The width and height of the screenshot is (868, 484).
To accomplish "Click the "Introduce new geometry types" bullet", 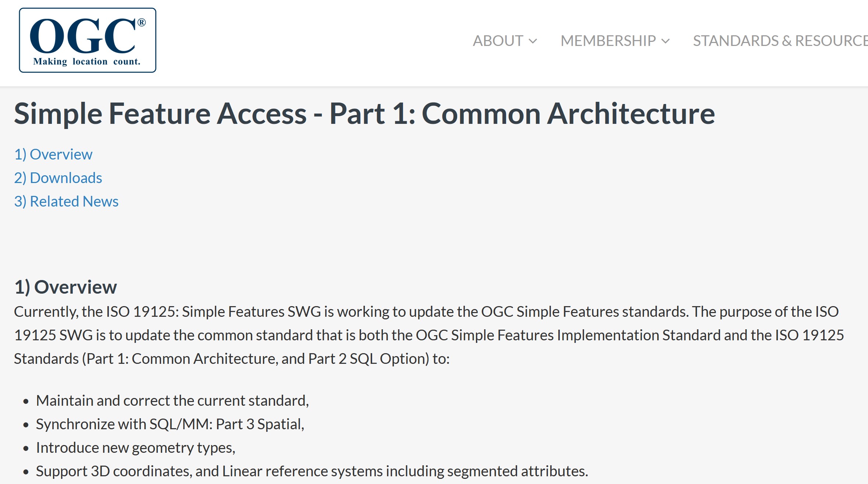I will click(135, 448).
